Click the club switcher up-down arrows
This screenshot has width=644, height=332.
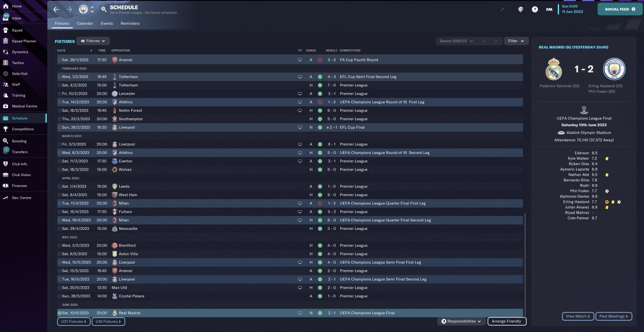point(92,9)
